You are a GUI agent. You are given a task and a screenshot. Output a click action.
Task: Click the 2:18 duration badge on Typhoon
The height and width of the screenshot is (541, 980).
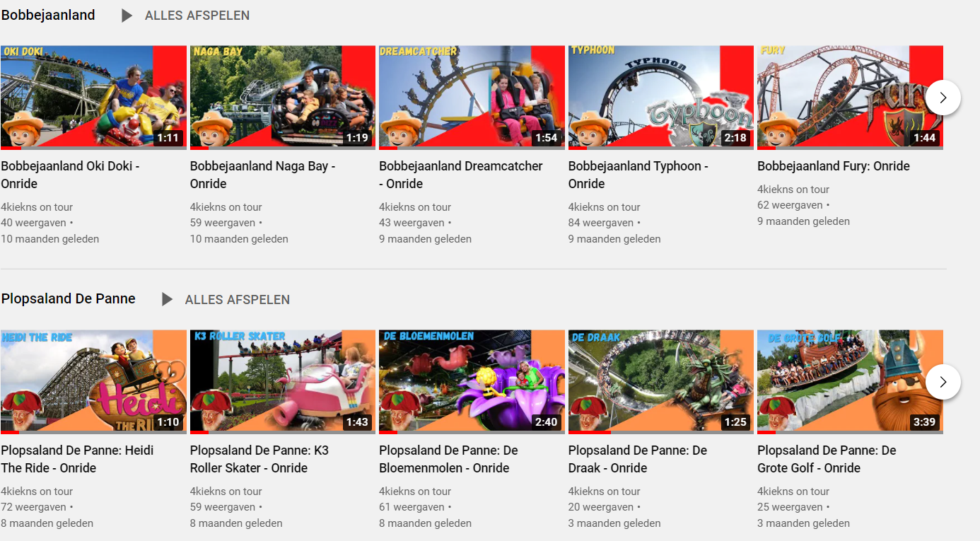(735, 138)
